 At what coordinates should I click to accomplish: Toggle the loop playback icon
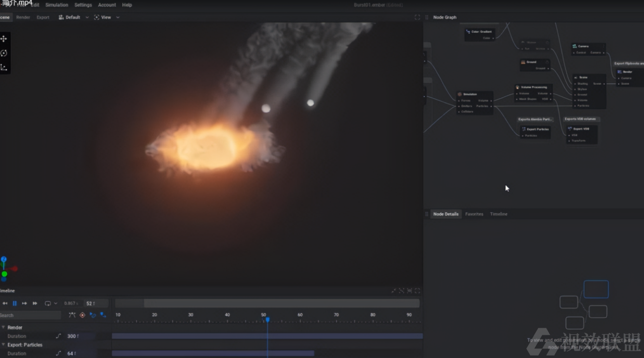tap(48, 303)
